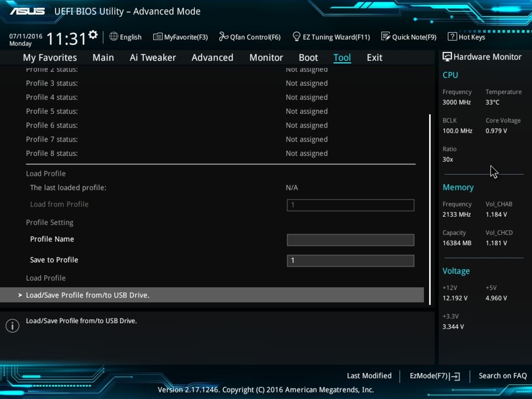Click the +12V 12.192 V reading
Image resolution: width=532 pixels, height=399 pixels.
[x=455, y=298]
